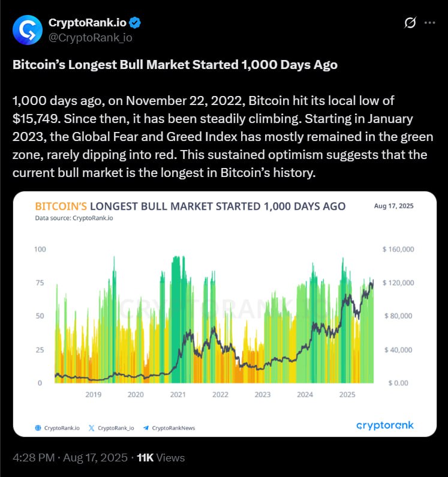Open the @CryptoRank_io handle link
448x477 pixels.
point(91,37)
